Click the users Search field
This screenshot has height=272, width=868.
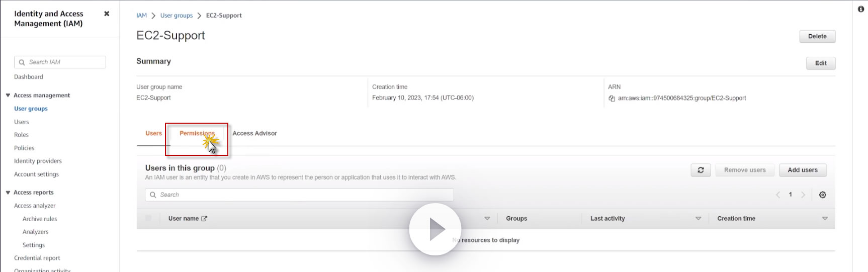(299, 195)
